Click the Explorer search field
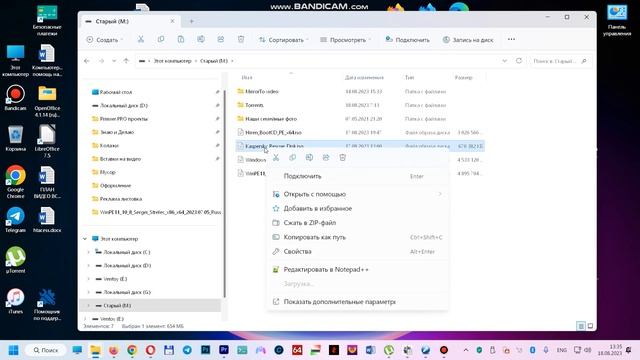The image size is (640, 360). pyautogui.click(x=560, y=61)
